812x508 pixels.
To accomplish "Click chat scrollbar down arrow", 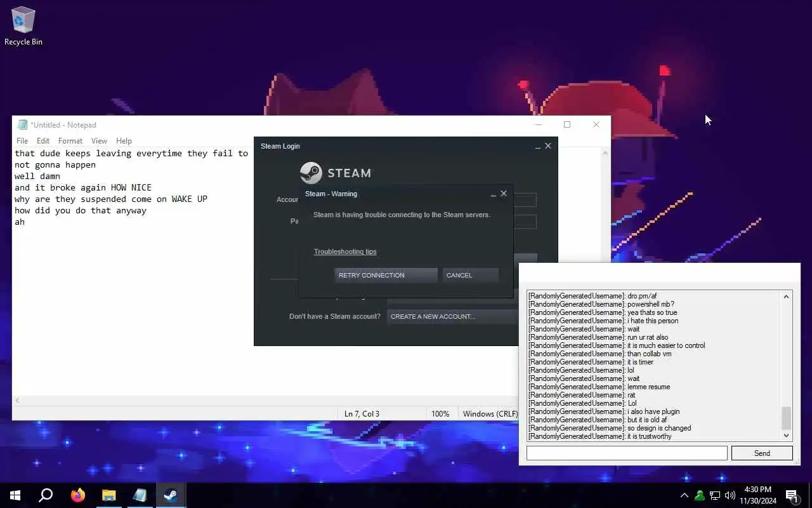I will coord(787,436).
